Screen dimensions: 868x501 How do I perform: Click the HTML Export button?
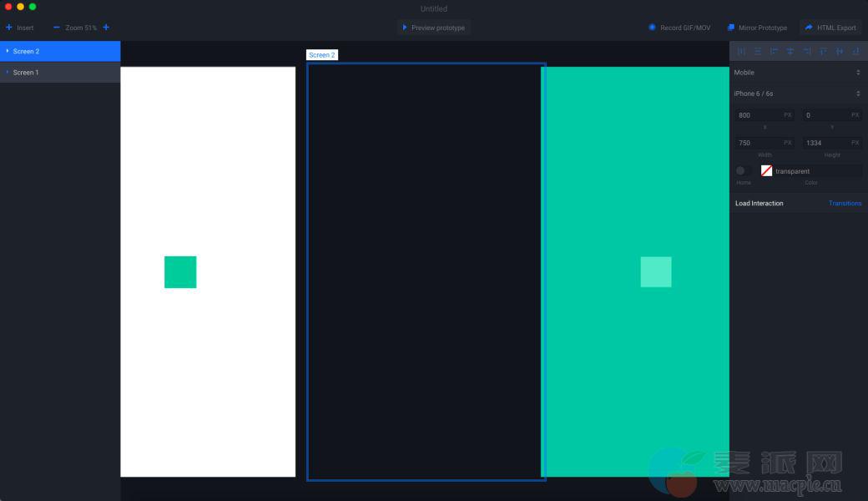830,28
